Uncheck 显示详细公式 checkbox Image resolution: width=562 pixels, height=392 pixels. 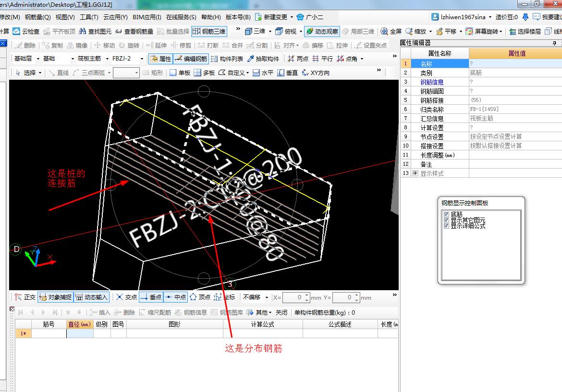(x=446, y=226)
